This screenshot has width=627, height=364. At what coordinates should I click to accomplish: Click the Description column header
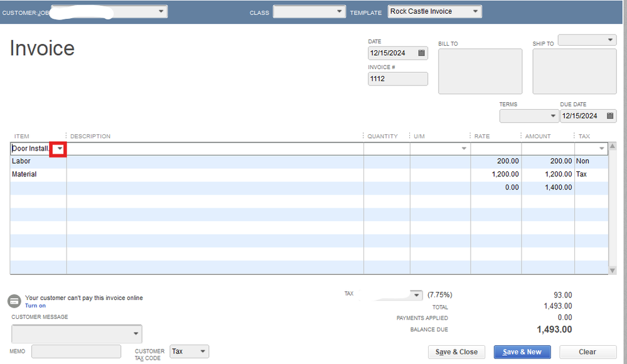click(x=90, y=136)
